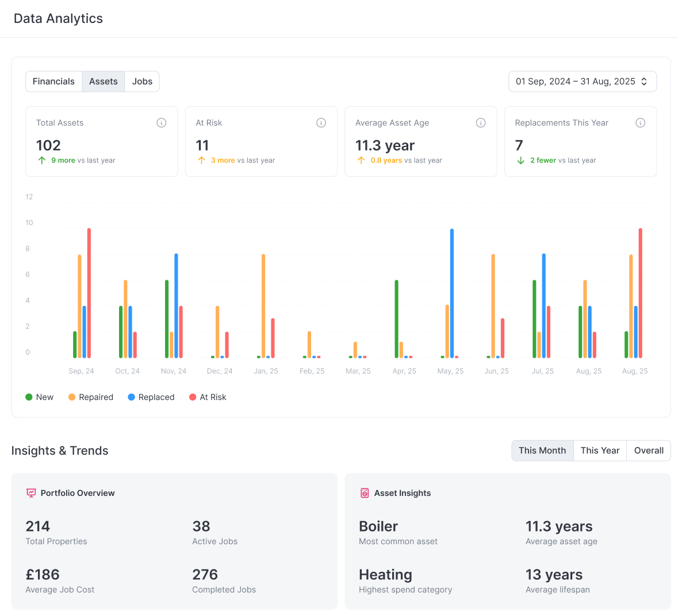Click the Asset Insights panel icon

[x=365, y=492]
